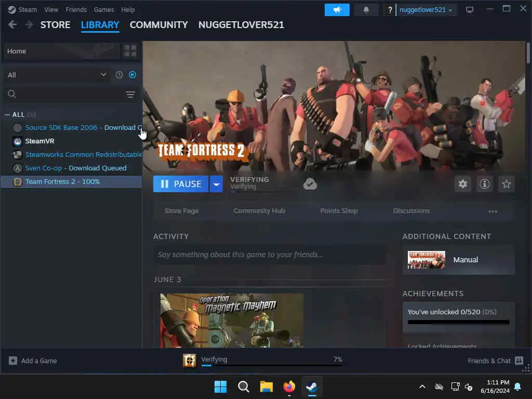Select Steamworks Common Redistributables entry
532x399 pixels.
72,155
